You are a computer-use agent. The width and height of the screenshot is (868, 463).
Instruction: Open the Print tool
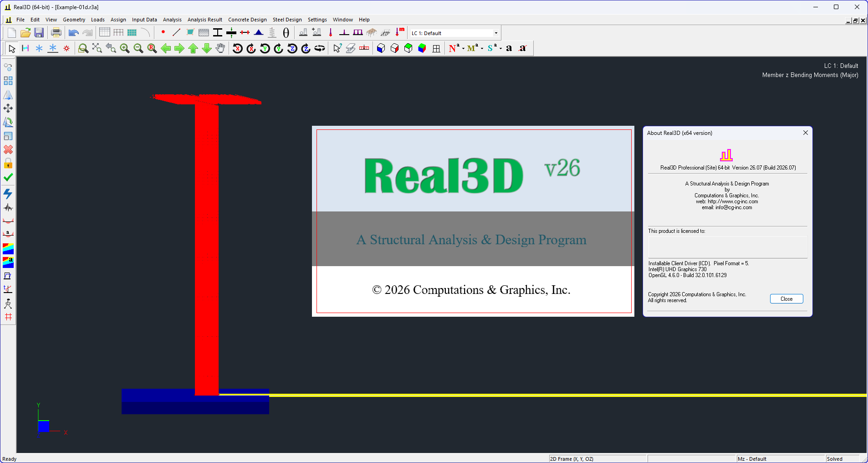coord(56,32)
